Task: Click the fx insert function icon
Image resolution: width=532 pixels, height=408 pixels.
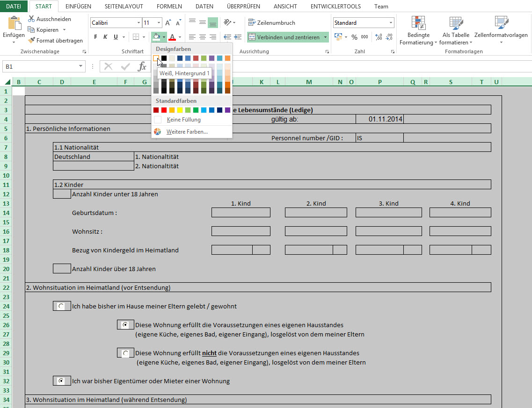Action: tap(142, 66)
